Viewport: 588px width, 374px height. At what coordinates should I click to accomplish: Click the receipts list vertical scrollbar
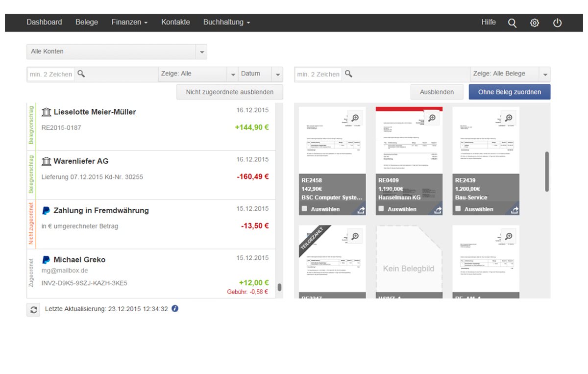547,172
